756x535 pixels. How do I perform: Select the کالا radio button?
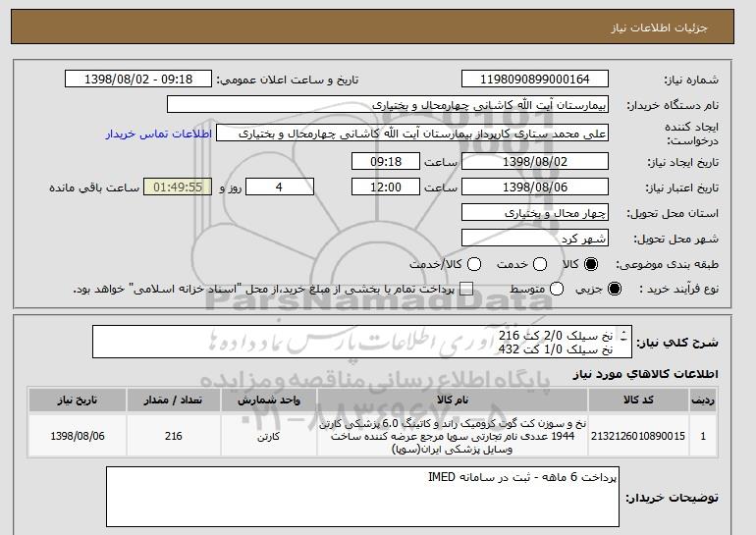click(591, 264)
